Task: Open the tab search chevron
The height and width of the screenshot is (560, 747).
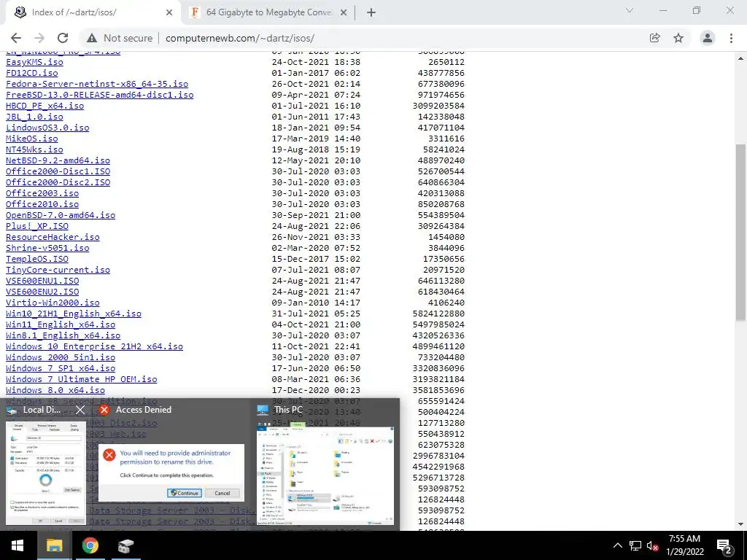Action: (630, 10)
